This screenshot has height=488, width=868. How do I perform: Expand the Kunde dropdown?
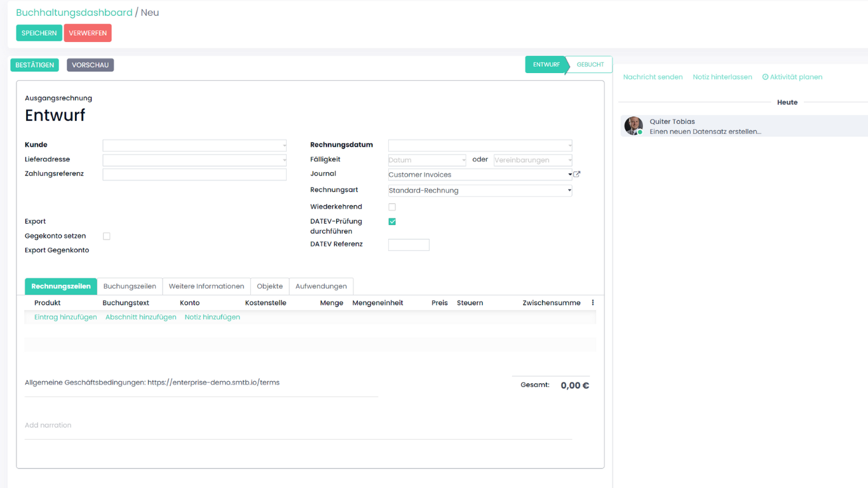point(194,146)
